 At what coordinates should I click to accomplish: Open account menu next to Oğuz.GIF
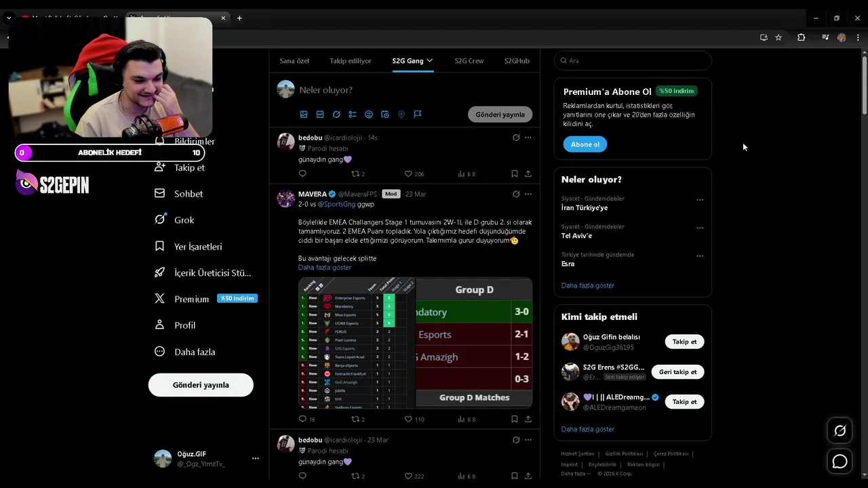[x=256, y=458]
